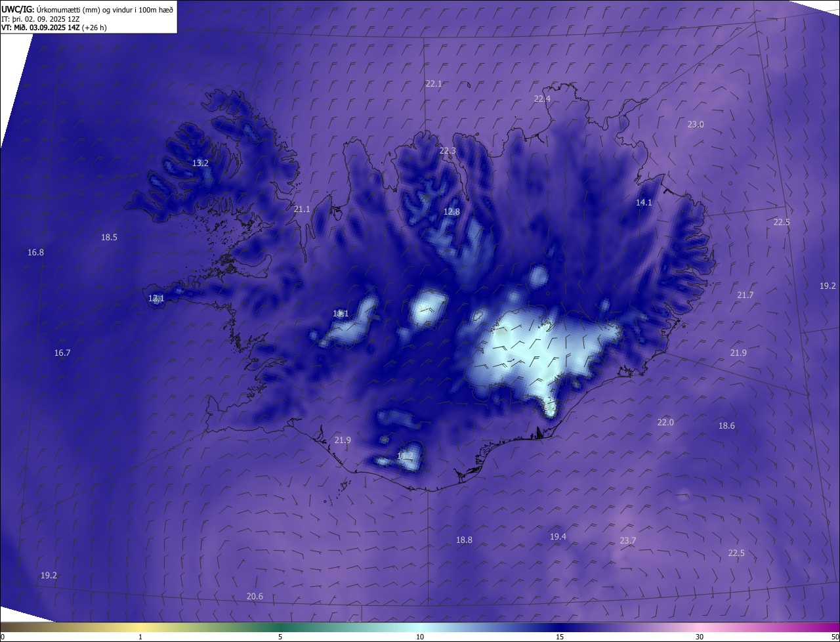Click the color scale tick label 15

pyautogui.click(x=560, y=637)
